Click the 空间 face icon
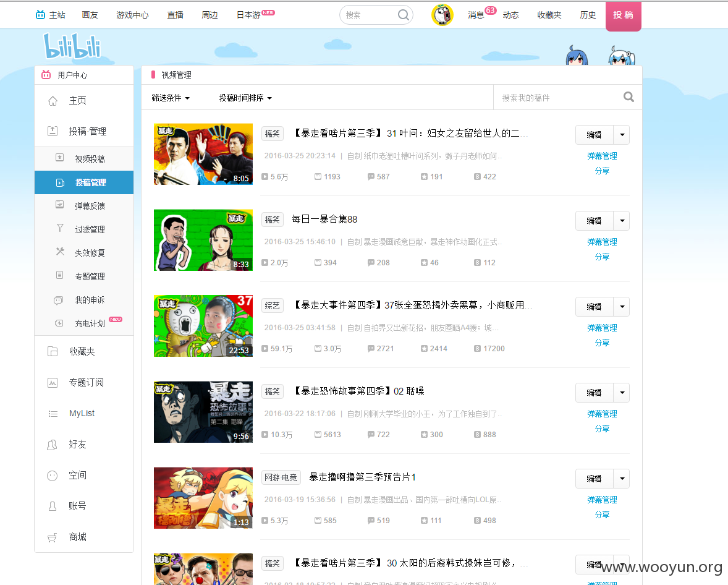 52,476
